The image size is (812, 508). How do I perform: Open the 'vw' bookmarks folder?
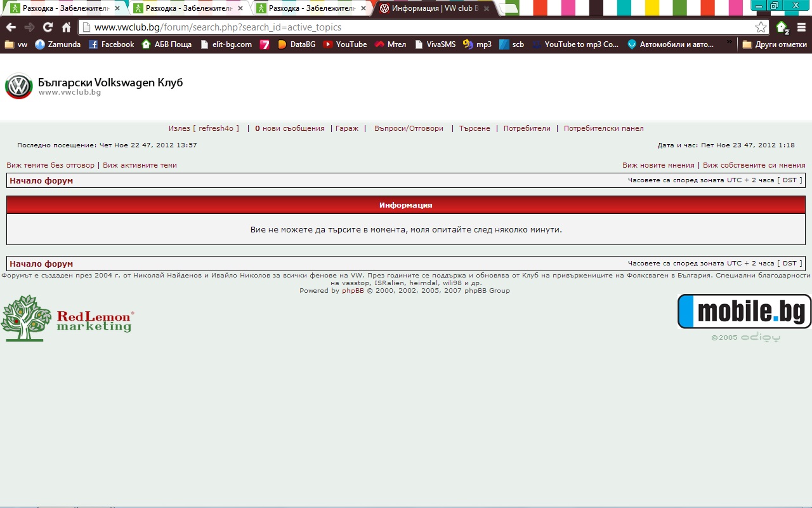point(16,44)
